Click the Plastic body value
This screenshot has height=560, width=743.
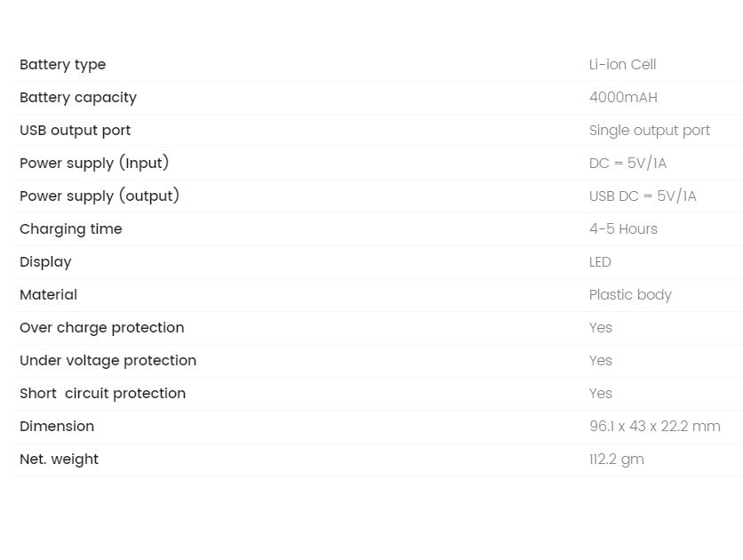(x=630, y=295)
